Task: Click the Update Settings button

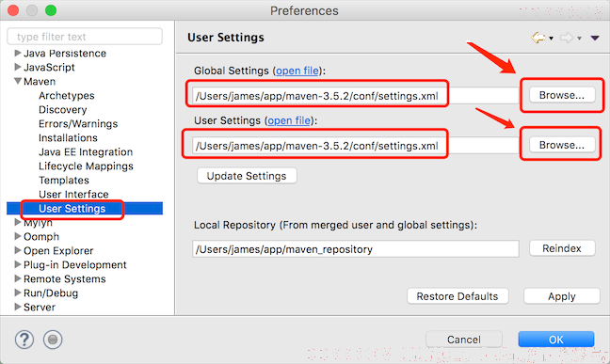Action: (x=247, y=176)
